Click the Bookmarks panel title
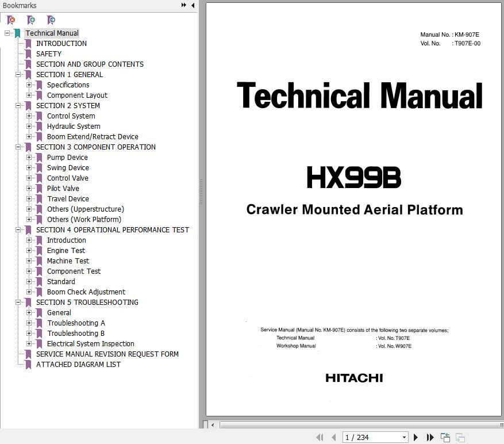 20,6
